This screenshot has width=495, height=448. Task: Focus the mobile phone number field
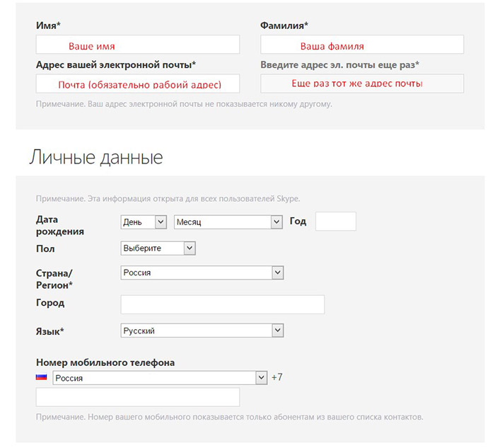click(x=138, y=397)
